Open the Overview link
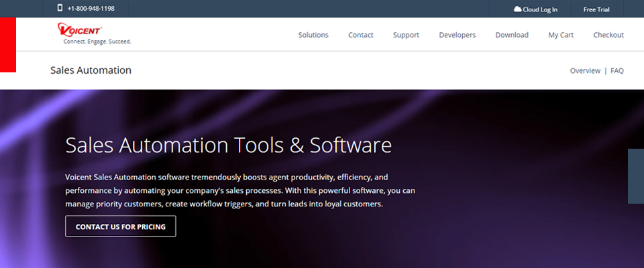Viewport: 644px width, 268px height. point(585,70)
